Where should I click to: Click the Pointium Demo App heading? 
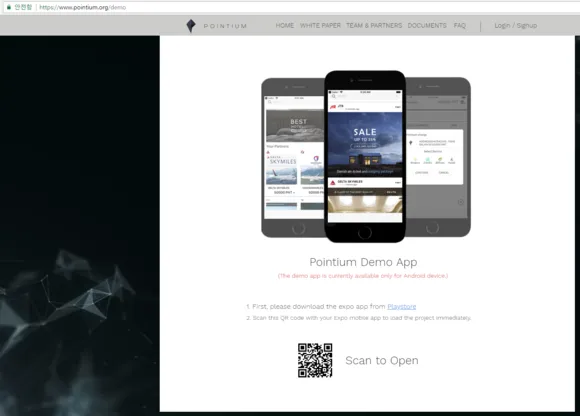click(363, 262)
